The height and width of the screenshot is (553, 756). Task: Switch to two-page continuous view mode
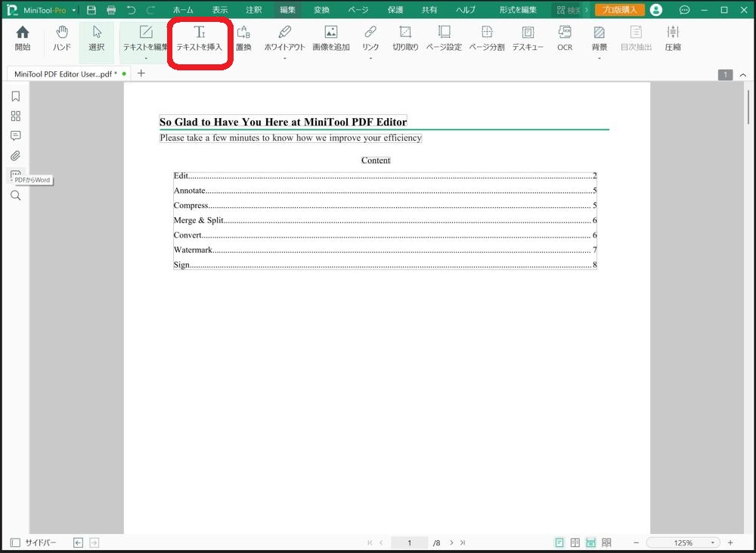(606, 543)
